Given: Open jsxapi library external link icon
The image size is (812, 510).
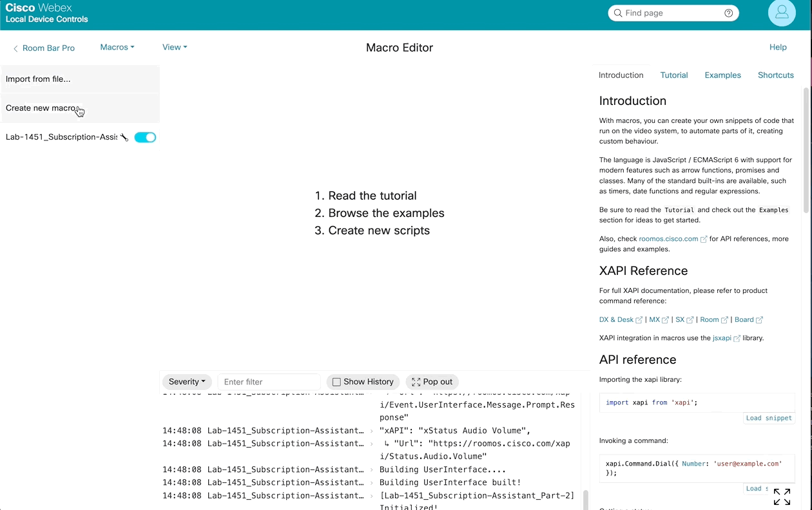Looking at the screenshot, I should (x=739, y=337).
